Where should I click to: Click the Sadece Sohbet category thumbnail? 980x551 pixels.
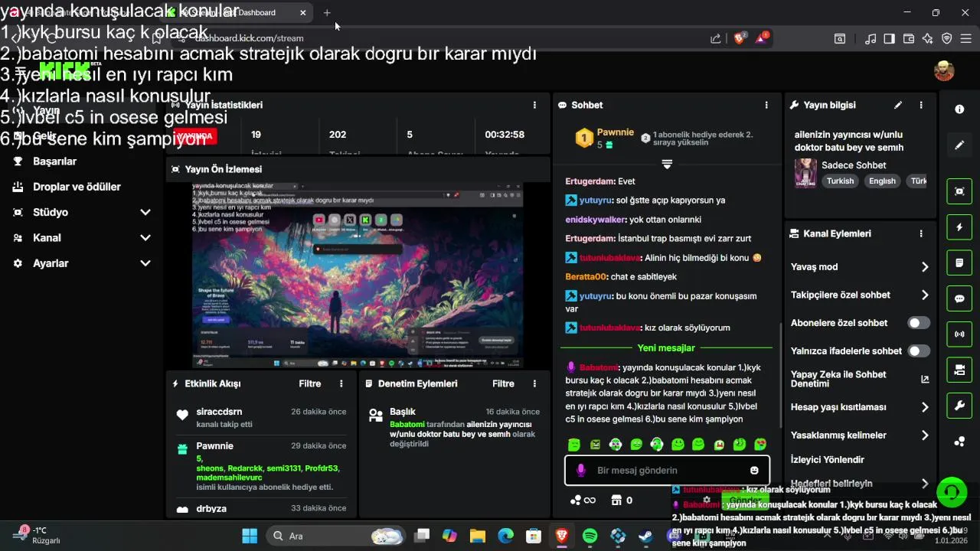click(x=805, y=173)
